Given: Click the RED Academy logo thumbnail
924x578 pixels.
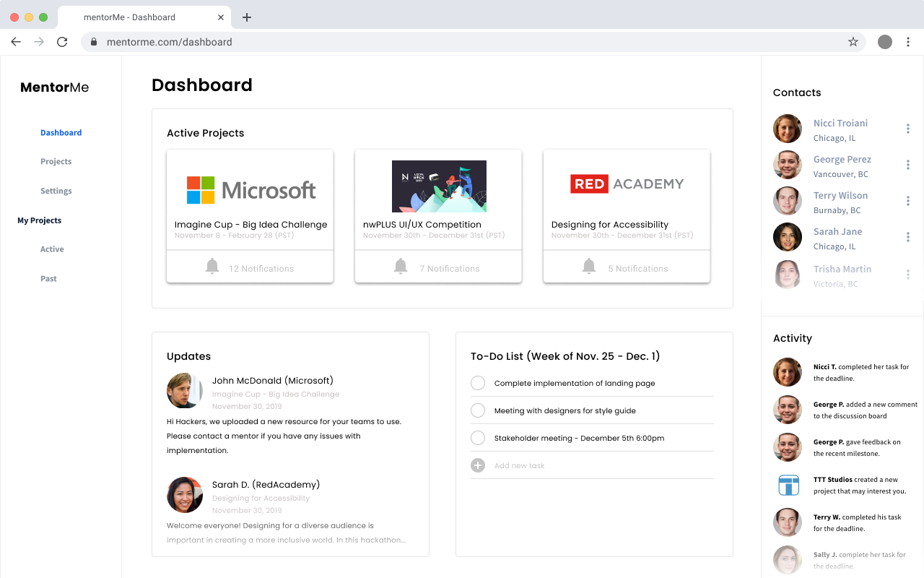Looking at the screenshot, I should [x=627, y=184].
